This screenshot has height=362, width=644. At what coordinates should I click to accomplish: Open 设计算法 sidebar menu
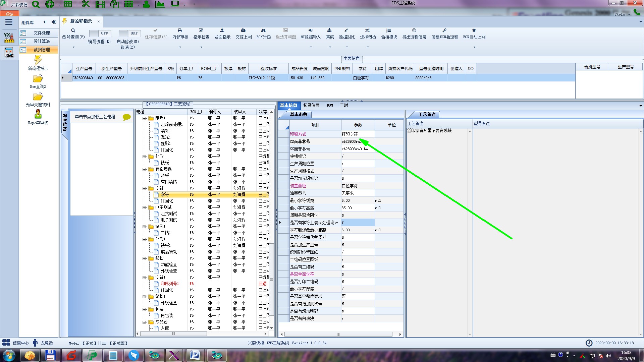pos(38,41)
